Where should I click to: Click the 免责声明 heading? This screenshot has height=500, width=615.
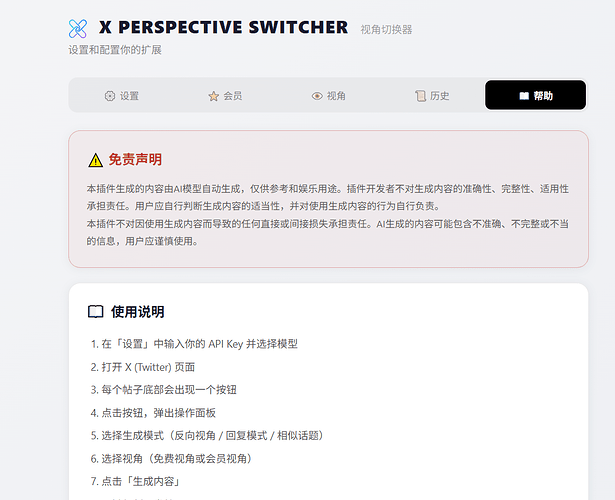point(135,160)
